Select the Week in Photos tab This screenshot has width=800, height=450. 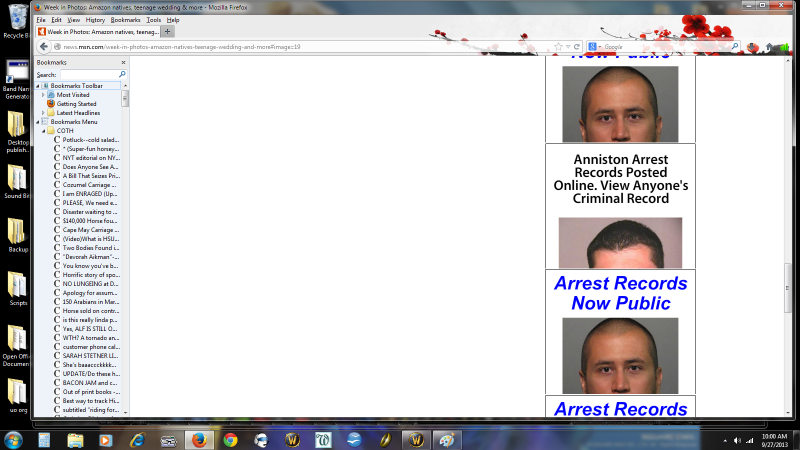(x=98, y=32)
